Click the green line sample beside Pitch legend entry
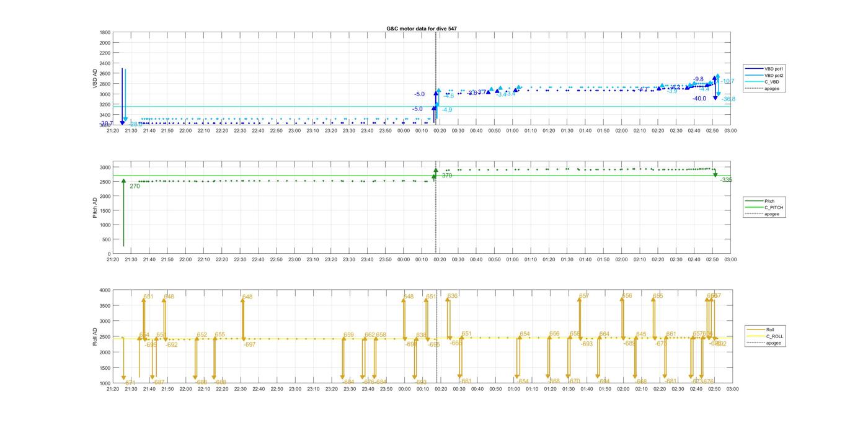The width and height of the screenshot is (868, 430). [755, 201]
